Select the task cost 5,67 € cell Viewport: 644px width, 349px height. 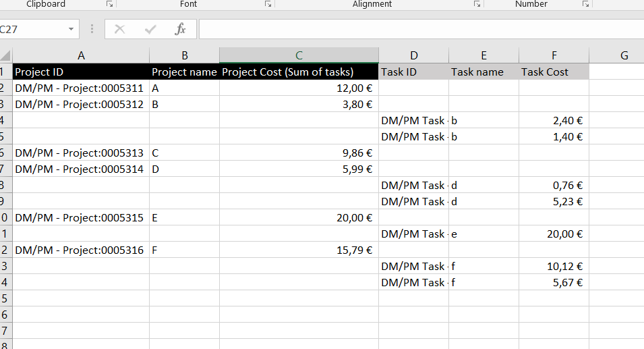pyautogui.click(x=554, y=282)
